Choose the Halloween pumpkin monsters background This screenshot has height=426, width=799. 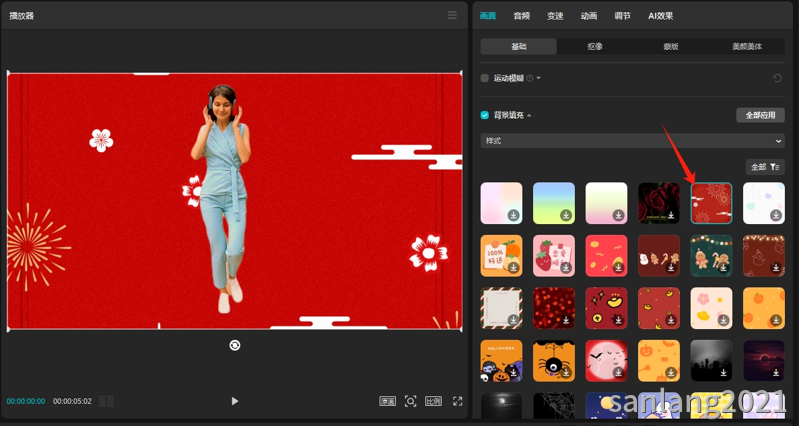501,361
